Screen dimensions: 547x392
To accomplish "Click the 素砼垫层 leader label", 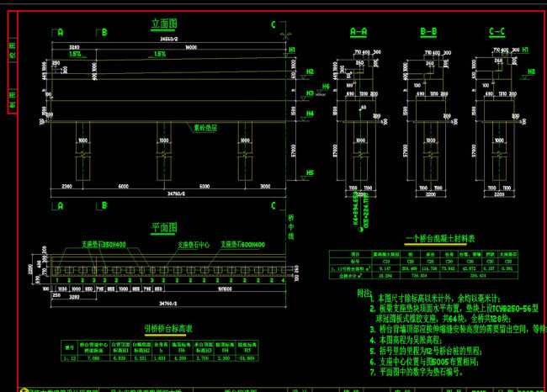I will [205, 128].
